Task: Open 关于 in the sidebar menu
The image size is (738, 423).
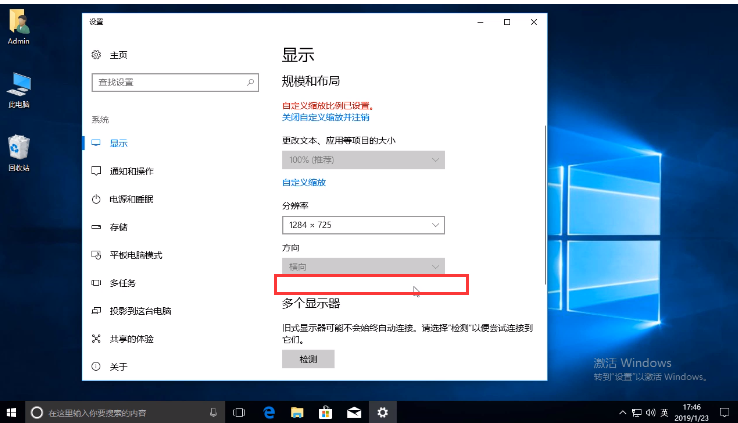Action: [x=118, y=367]
